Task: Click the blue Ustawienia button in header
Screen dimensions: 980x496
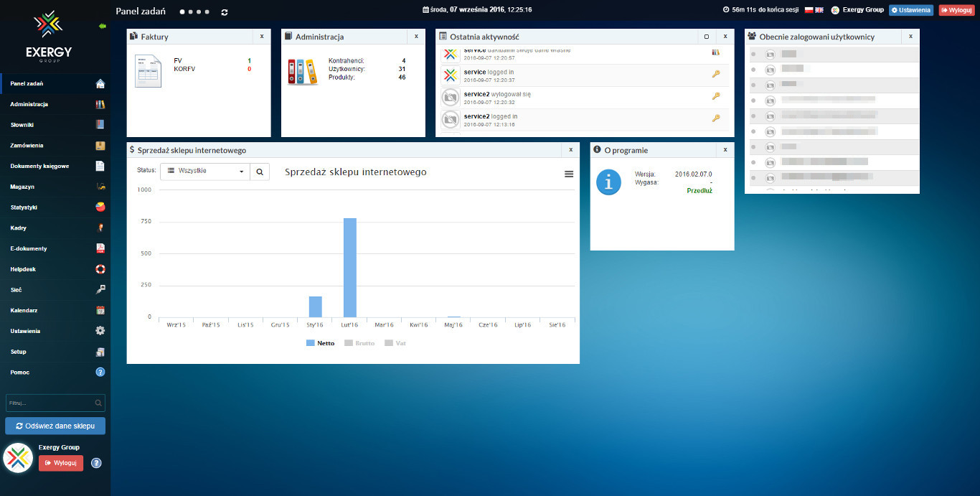Action: point(911,10)
